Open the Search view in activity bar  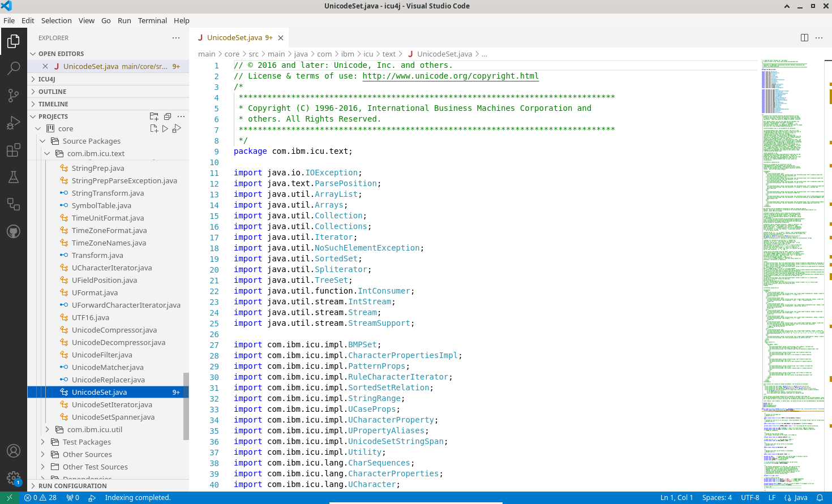pos(14,68)
